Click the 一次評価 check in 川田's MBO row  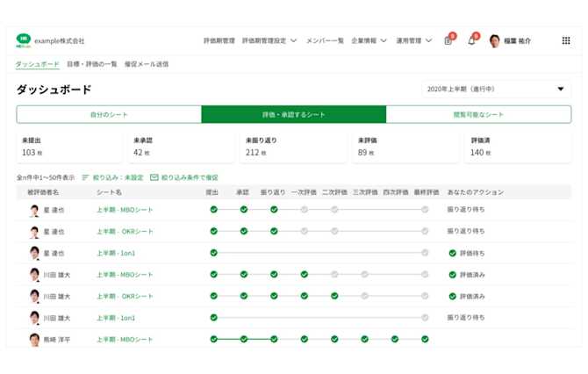point(305,274)
